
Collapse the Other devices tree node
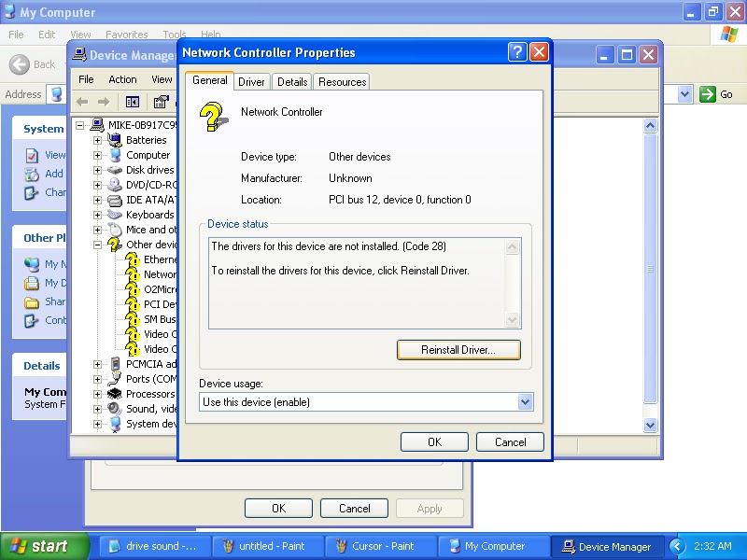[97, 245]
